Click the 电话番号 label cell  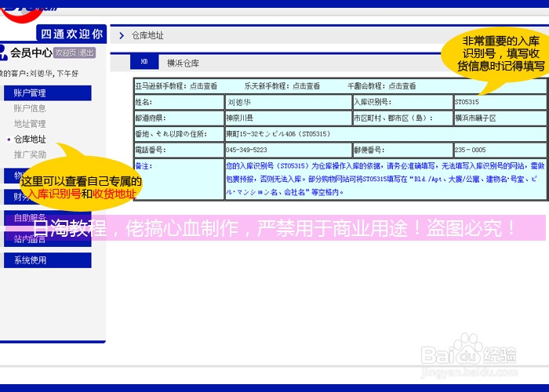pos(179,151)
